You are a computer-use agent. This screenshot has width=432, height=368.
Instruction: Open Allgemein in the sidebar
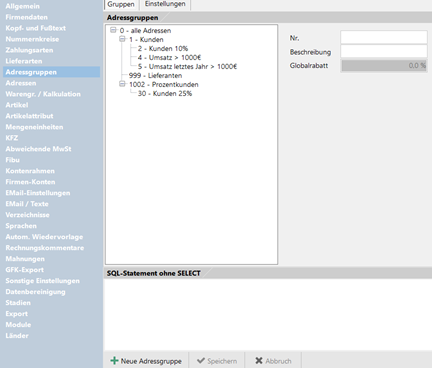22,6
